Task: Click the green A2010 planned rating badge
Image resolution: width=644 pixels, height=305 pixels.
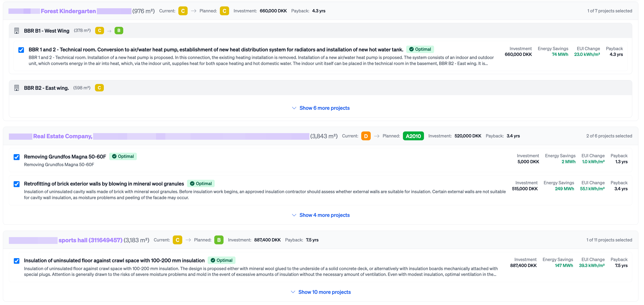Action: point(413,136)
